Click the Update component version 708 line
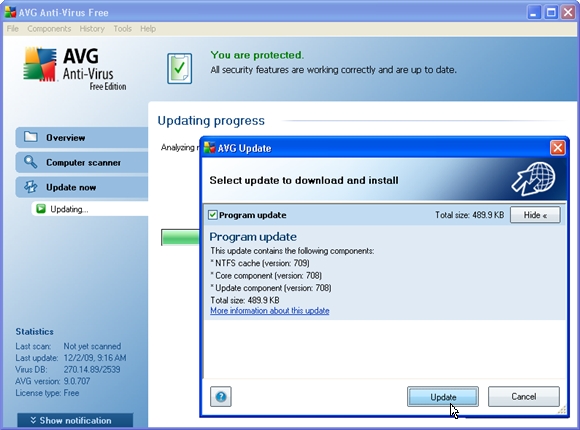Viewport: 580px width, 430px height. click(271, 288)
